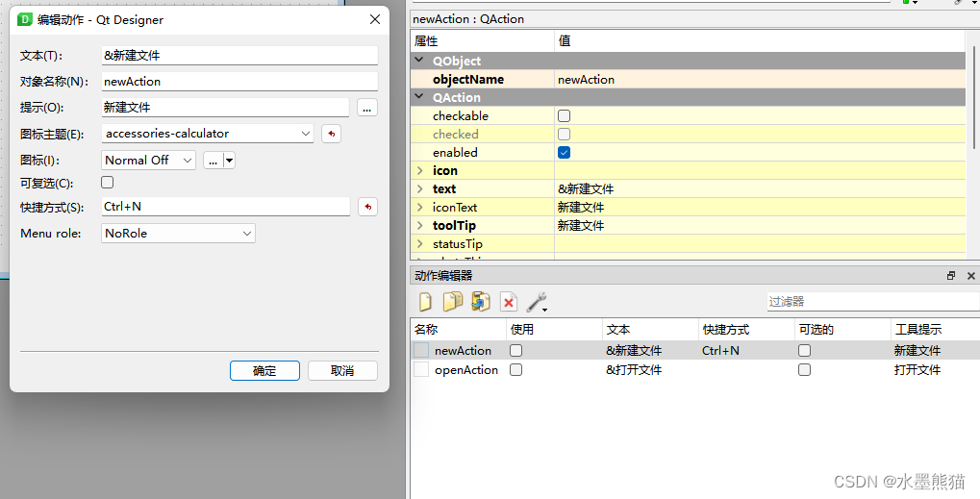Click the 过滤器 filter field in Action Editor
This screenshot has height=499, width=980.
(x=873, y=302)
